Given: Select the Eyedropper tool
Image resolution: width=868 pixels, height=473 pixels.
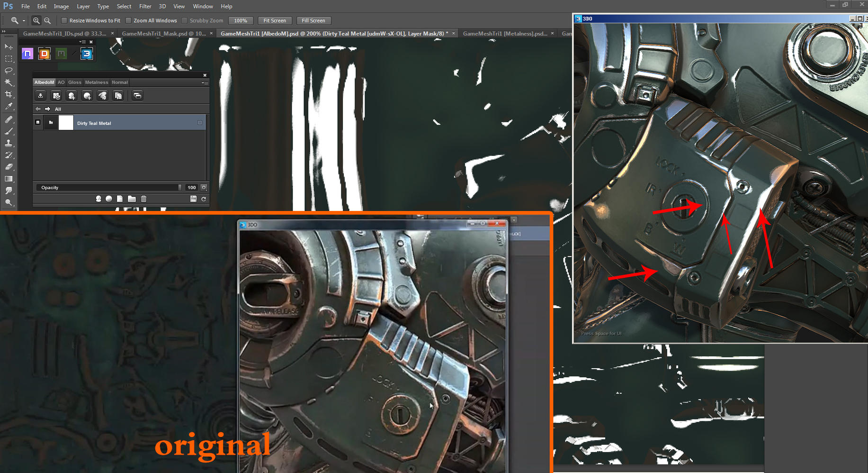Looking at the screenshot, I should 9,106.
